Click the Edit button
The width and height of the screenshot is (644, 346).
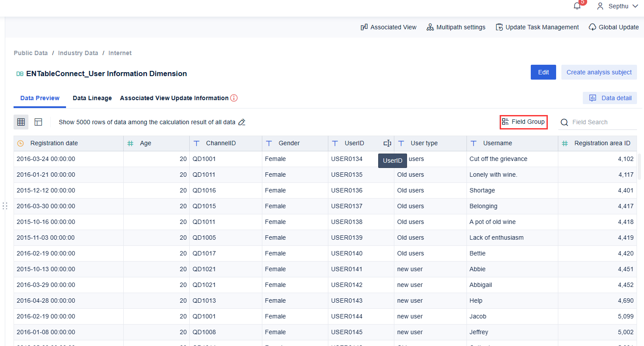pyautogui.click(x=543, y=72)
